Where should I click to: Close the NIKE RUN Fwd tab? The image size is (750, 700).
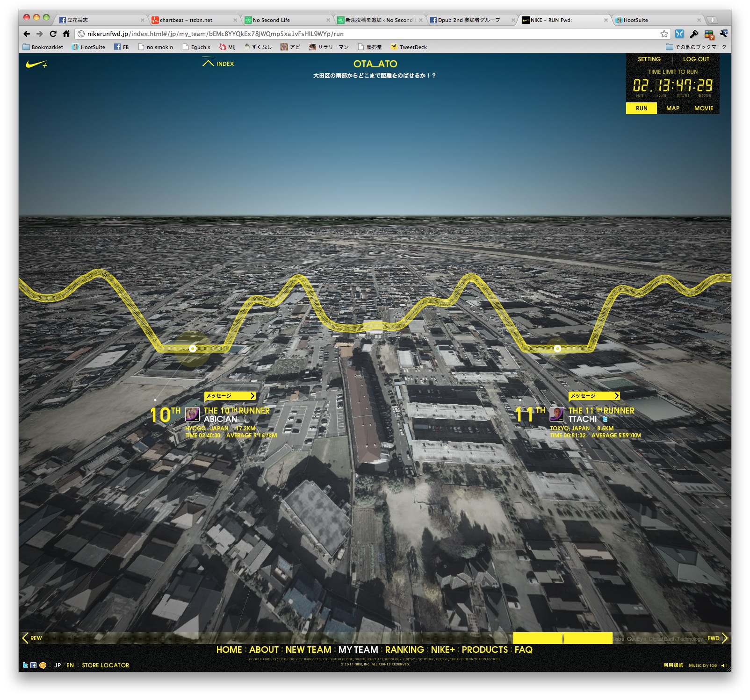pyautogui.click(x=606, y=20)
